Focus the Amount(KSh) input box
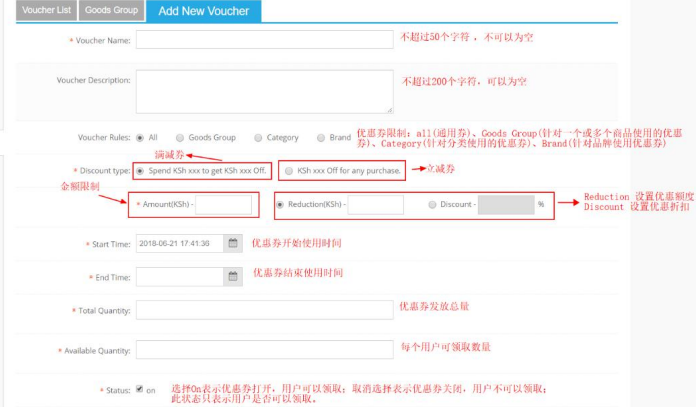Viewport: 696px width, 413px height. [x=223, y=205]
